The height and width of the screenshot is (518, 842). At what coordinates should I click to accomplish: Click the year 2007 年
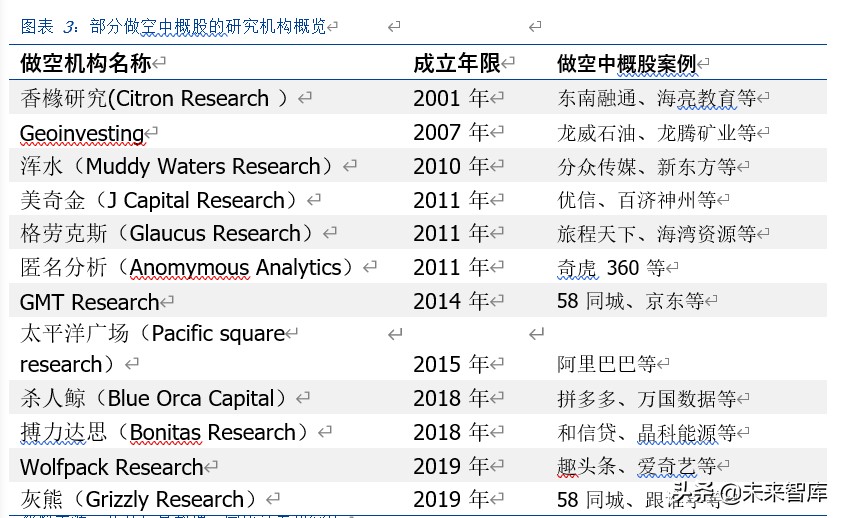[451, 133]
